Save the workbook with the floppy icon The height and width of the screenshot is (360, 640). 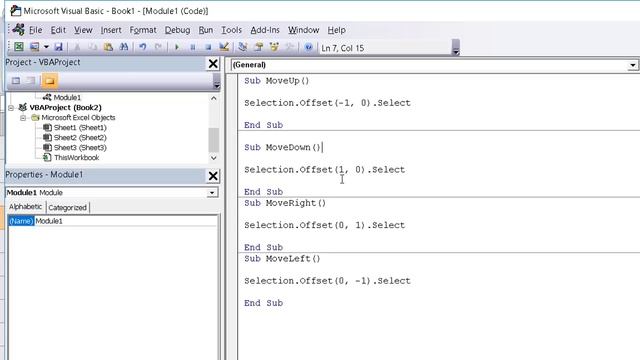pyautogui.click(x=58, y=47)
